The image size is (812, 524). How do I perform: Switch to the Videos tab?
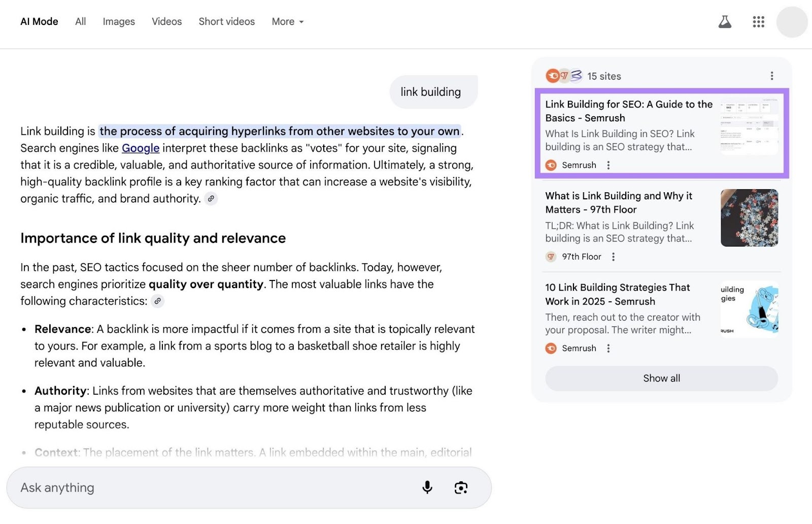point(166,21)
